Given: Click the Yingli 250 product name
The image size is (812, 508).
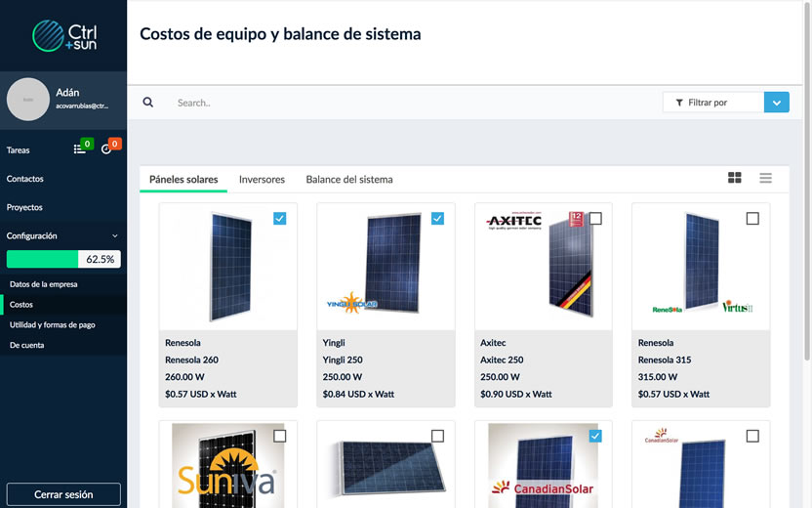Looking at the screenshot, I should 343,360.
